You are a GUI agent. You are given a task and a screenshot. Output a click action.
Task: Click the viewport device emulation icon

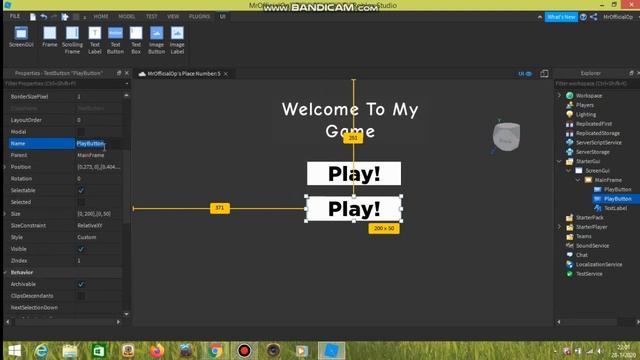click(x=544, y=73)
